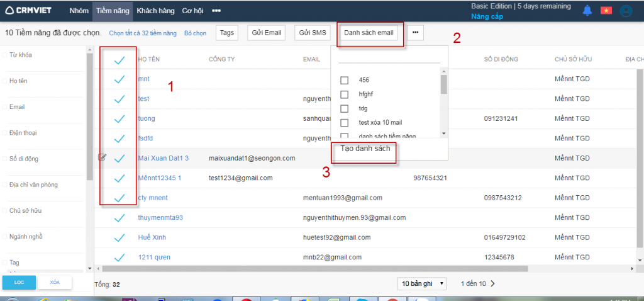Open the Vietnamese flag language selector
The width and height of the screenshot is (644, 301).
pyautogui.click(x=606, y=10)
